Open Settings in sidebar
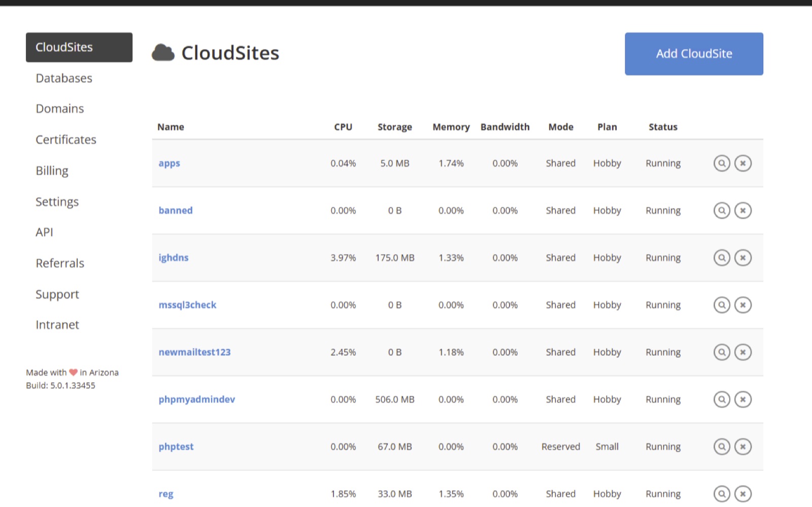The image size is (812, 507). point(57,202)
